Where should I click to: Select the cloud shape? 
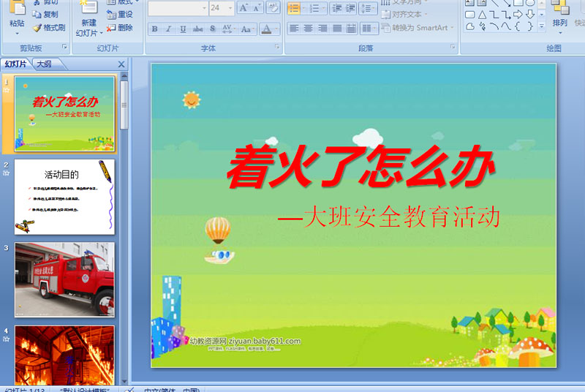(x=470, y=26)
